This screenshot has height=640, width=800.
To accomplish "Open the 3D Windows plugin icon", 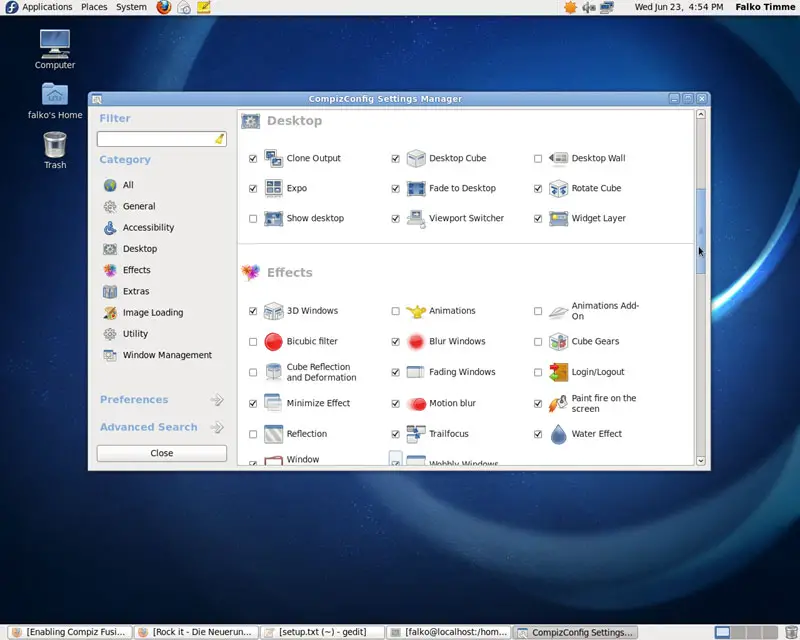I will point(273,311).
